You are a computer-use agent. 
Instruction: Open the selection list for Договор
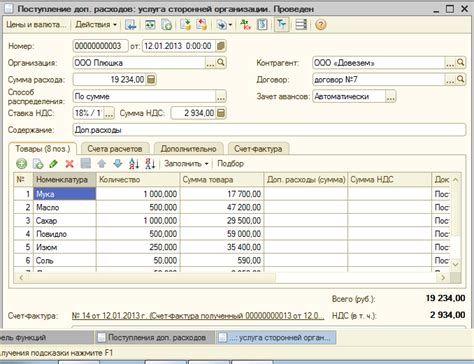point(450,80)
